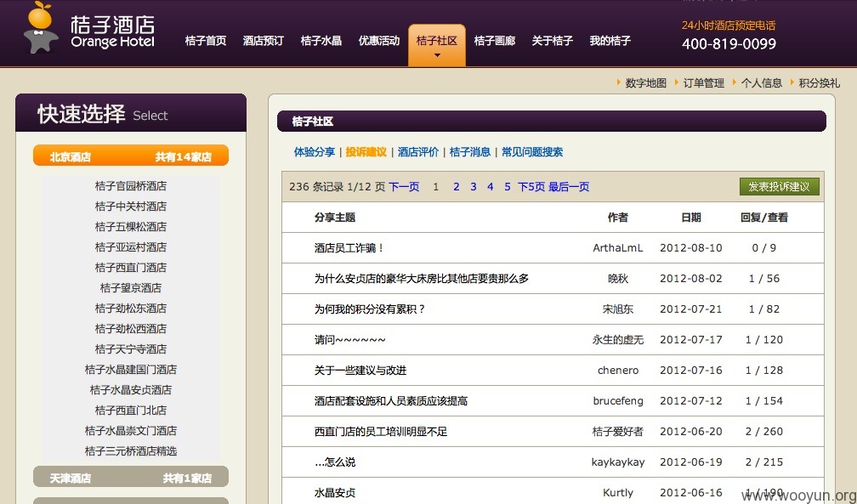Click author name kaykaykay

[x=618, y=462]
